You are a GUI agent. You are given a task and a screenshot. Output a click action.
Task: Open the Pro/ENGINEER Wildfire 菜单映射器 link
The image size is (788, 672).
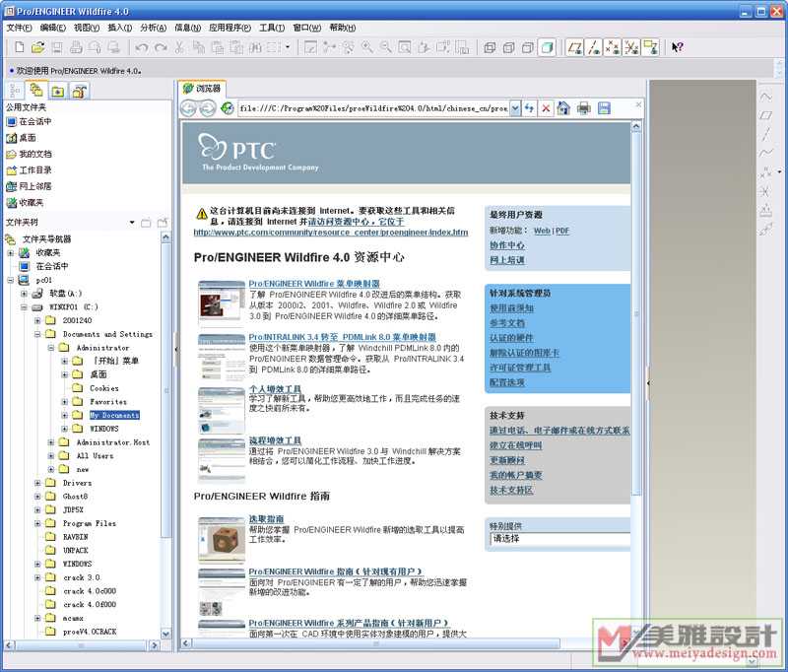coord(306,284)
